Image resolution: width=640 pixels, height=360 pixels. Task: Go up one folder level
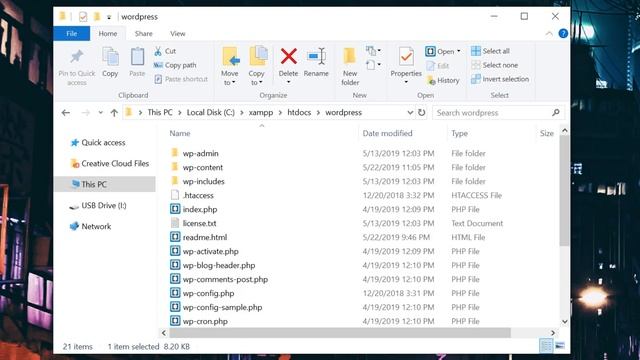(114, 113)
